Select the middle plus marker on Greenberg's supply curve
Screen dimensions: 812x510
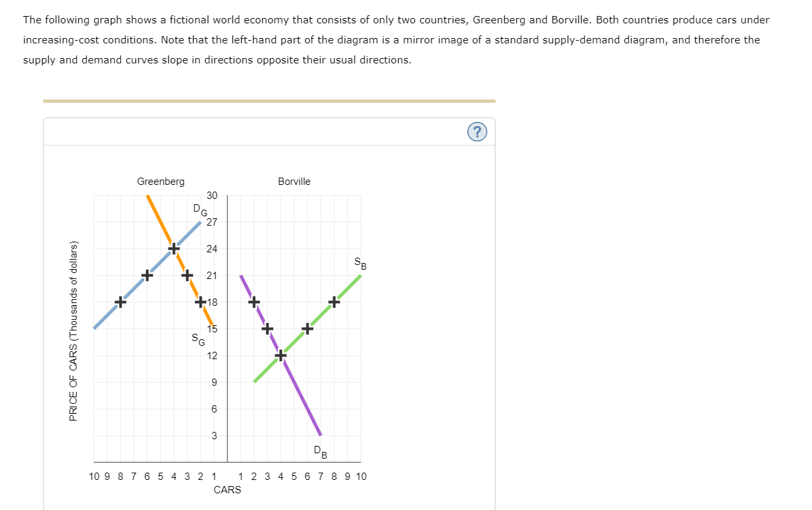tap(148, 274)
